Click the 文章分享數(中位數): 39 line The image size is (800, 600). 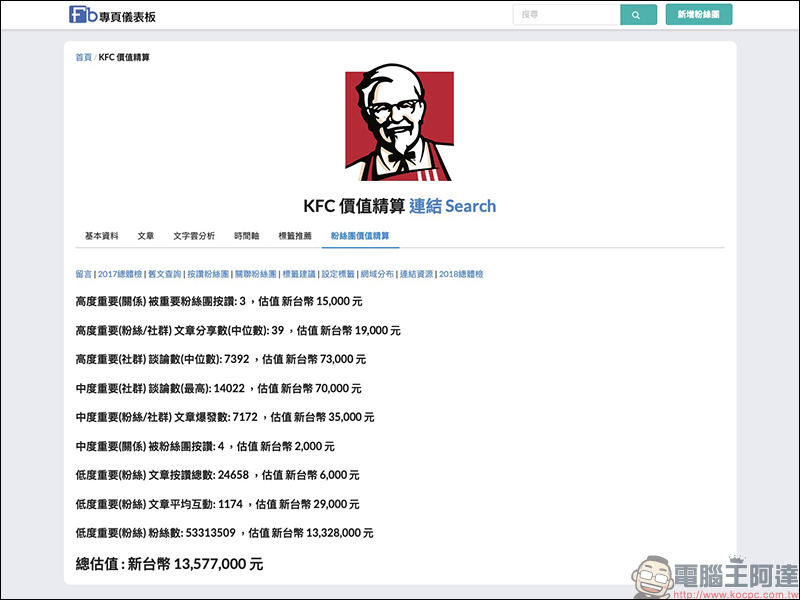pos(238,331)
